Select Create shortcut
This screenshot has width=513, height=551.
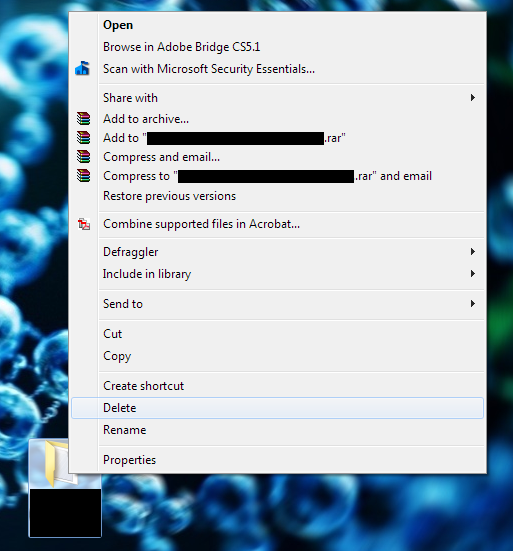coord(278,386)
